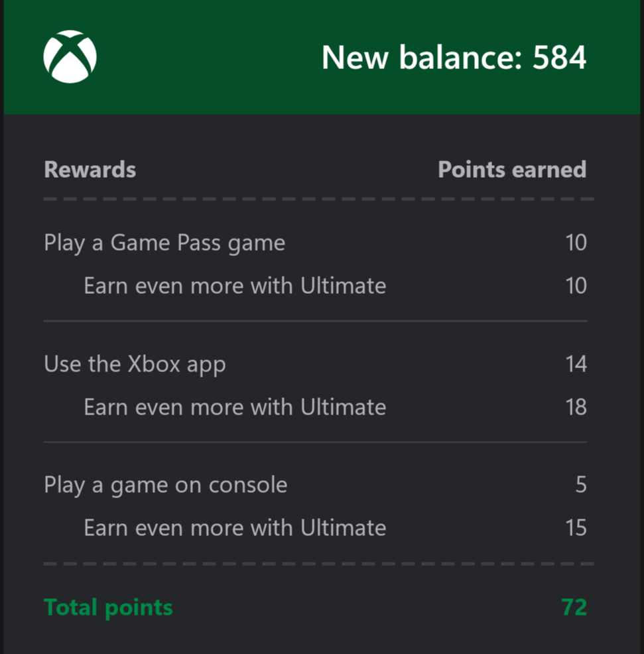Click the Points earned column header
The width and height of the screenshot is (644, 654).
tap(512, 169)
